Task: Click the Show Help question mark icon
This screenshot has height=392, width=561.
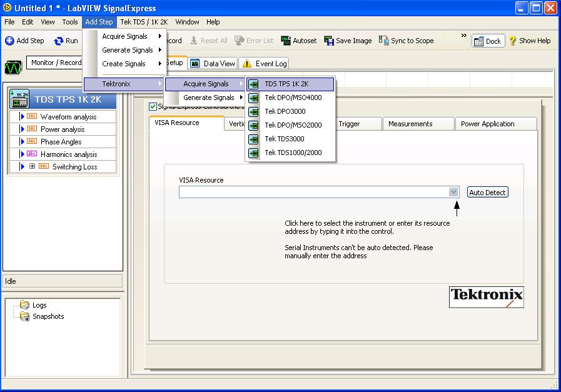Action: 513,41
